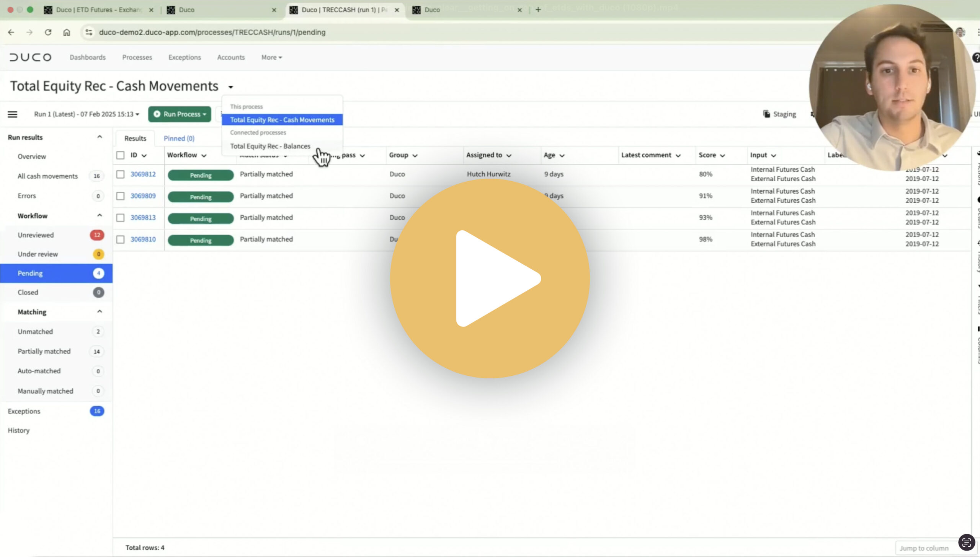This screenshot has width=980, height=557.
Task: Select Total Equity Rec - Cash Movements menu item
Action: [x=282, y=120]
